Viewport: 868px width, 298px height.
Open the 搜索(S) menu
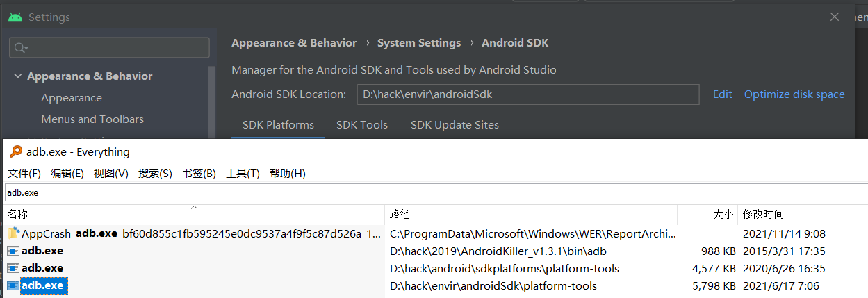point(155,174)
